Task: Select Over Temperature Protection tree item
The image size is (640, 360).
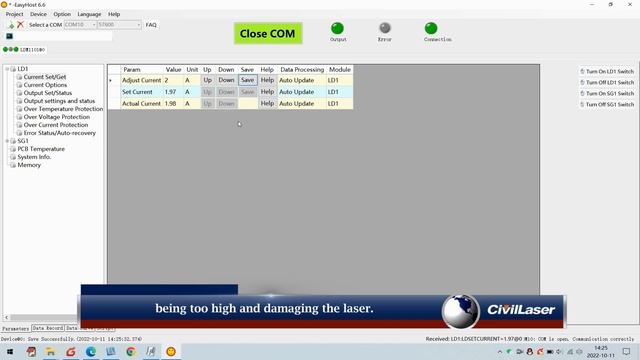Action: (63, 109)
